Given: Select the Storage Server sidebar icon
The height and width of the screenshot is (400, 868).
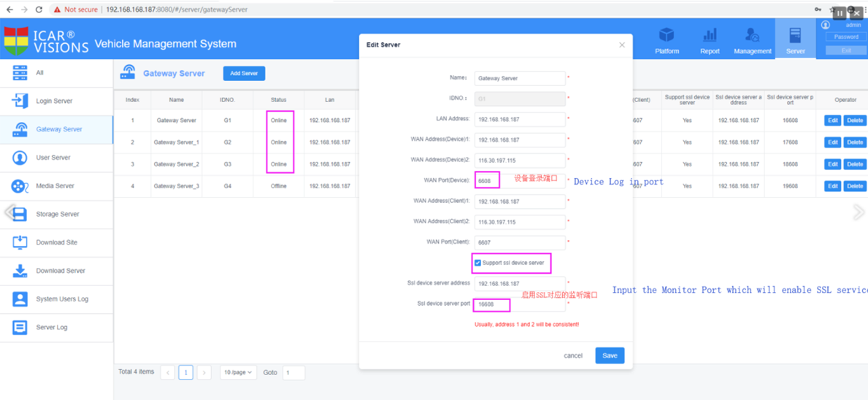Looking at the screenshot, I should pos(20,214).
